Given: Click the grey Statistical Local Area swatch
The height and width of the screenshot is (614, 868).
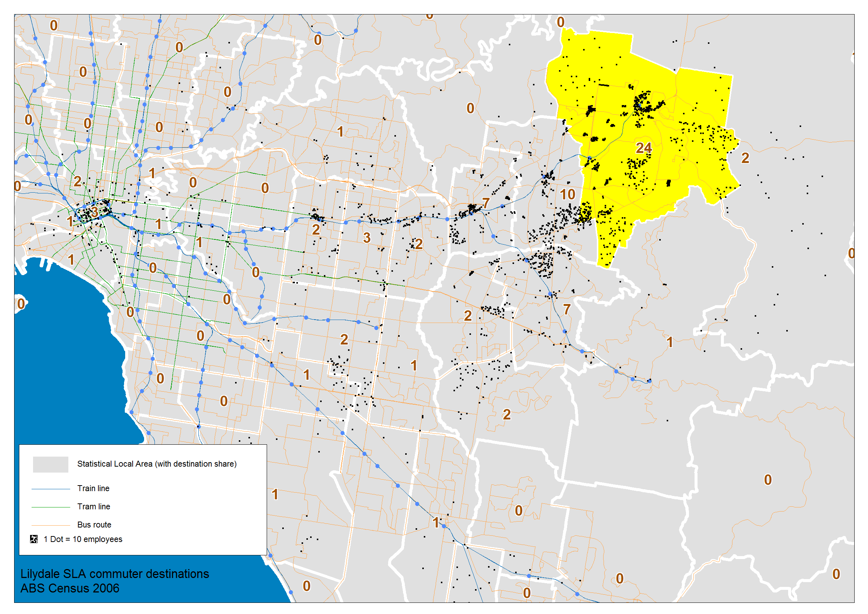Looking at the screenshot, I should [50, 464].
